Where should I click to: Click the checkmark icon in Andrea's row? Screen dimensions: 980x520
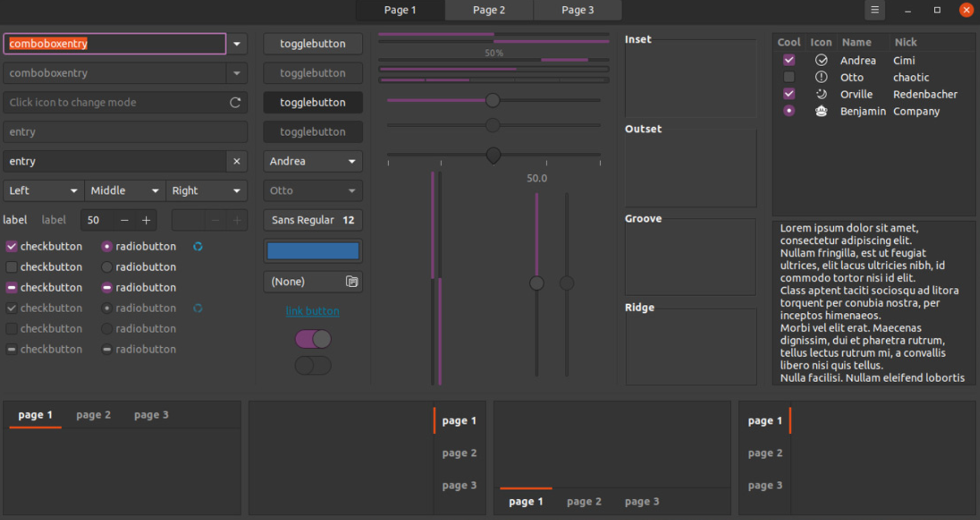click(x=821, y=60)
